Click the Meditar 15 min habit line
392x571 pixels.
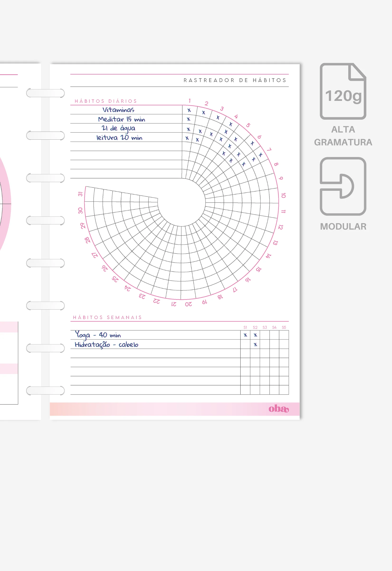tap(126, 119)
